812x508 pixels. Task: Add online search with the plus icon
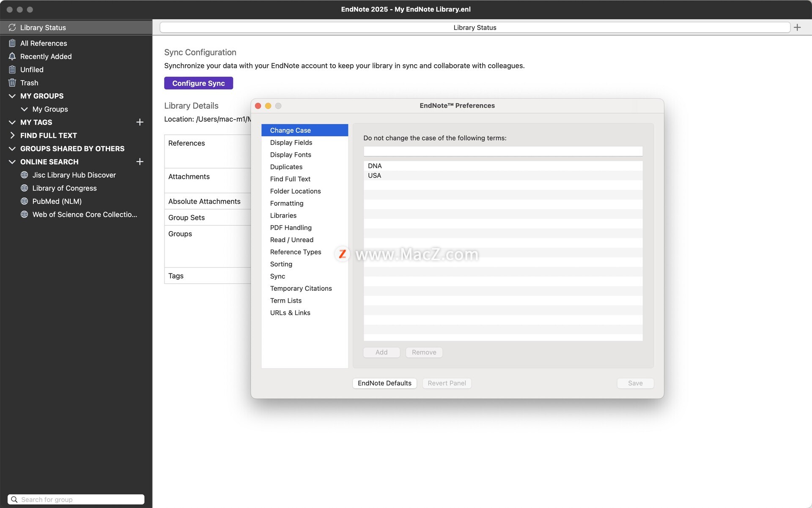tap(140, 161)
